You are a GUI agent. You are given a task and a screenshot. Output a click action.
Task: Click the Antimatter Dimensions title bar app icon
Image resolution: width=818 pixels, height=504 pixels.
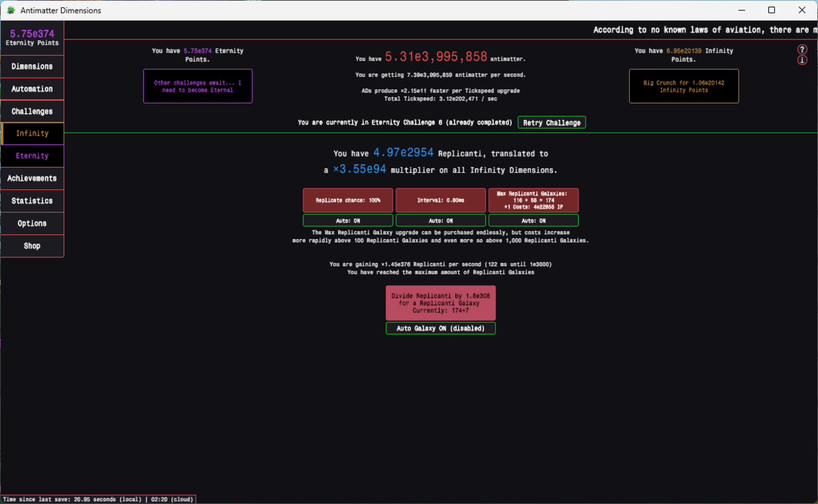point(11,10)
